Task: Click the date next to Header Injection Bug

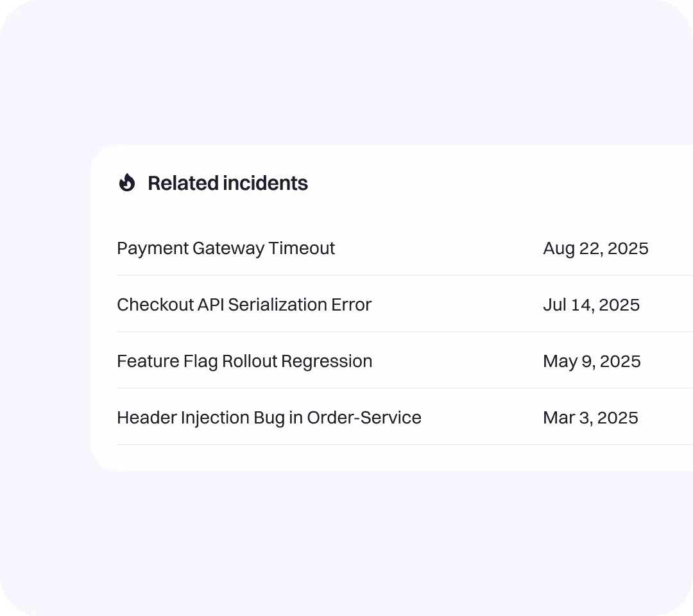Action: (x=590, y=418)
